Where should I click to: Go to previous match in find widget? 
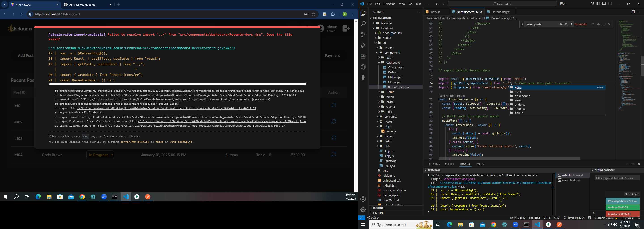pos(593,24)
